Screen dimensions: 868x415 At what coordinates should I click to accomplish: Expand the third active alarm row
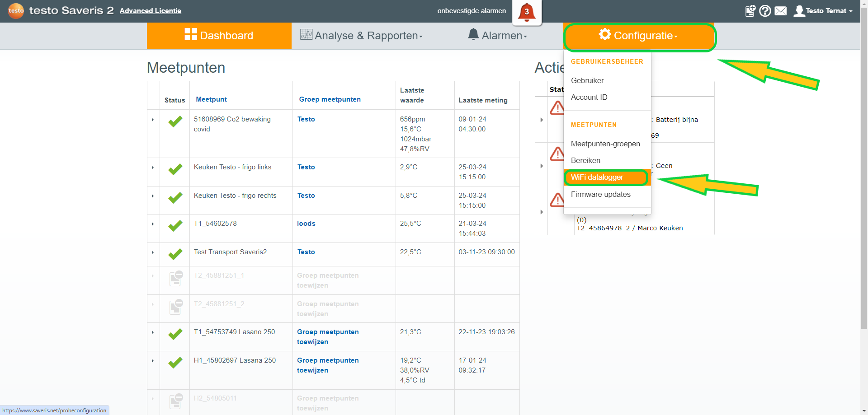[x=542, y=212]
